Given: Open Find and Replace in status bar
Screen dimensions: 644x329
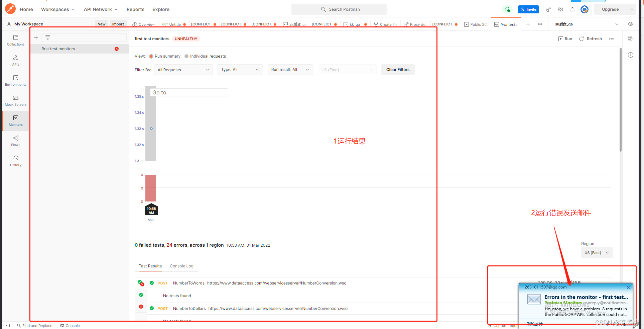Looking at the screenshot, I should (35, 326).
